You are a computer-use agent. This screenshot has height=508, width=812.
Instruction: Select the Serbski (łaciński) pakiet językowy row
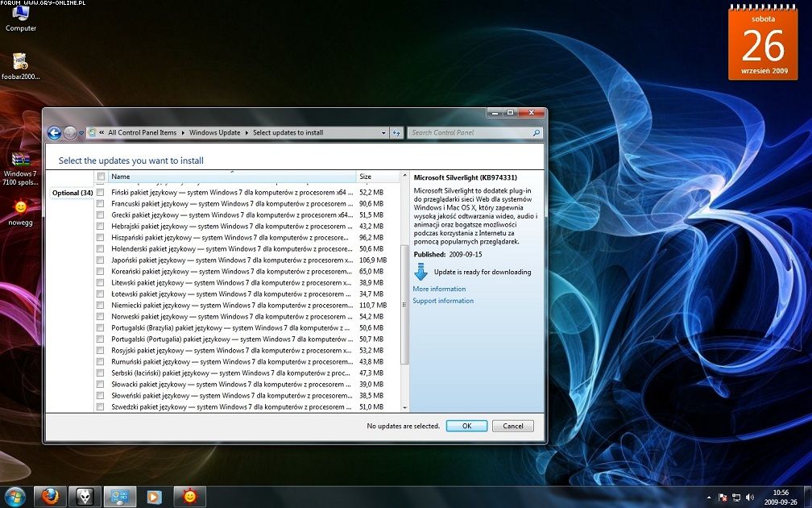[232, 373]
